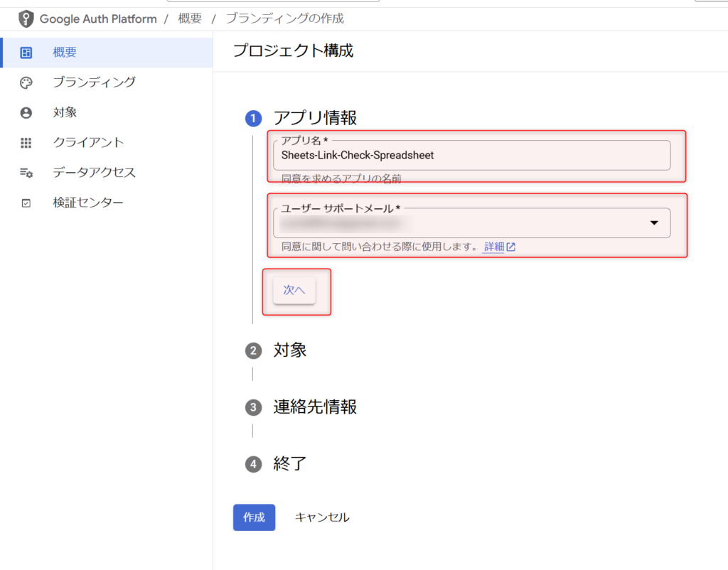
Task: Select the 検証センター checkmark icon
Action: (26, 202)
